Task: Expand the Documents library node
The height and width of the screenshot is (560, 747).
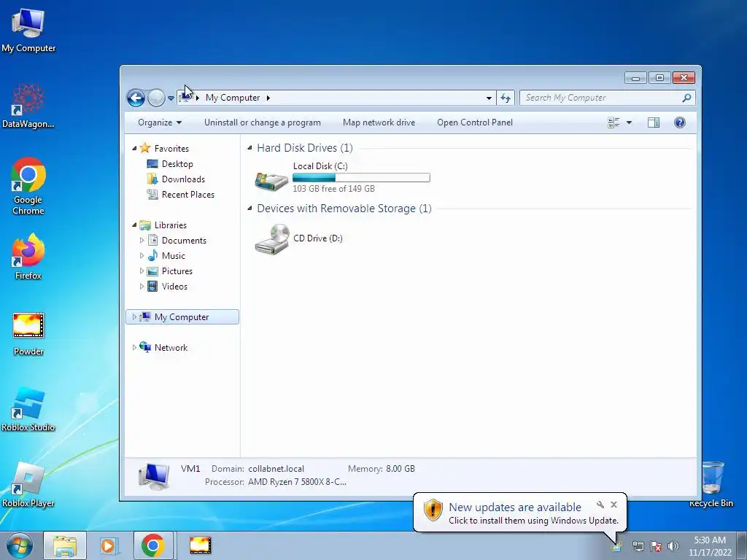Action: click(142, 241)
